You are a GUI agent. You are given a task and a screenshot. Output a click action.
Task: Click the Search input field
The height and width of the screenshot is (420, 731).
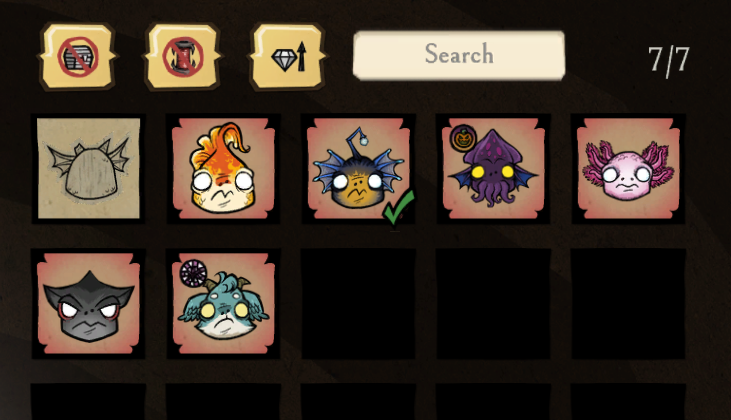click(459, 55)
